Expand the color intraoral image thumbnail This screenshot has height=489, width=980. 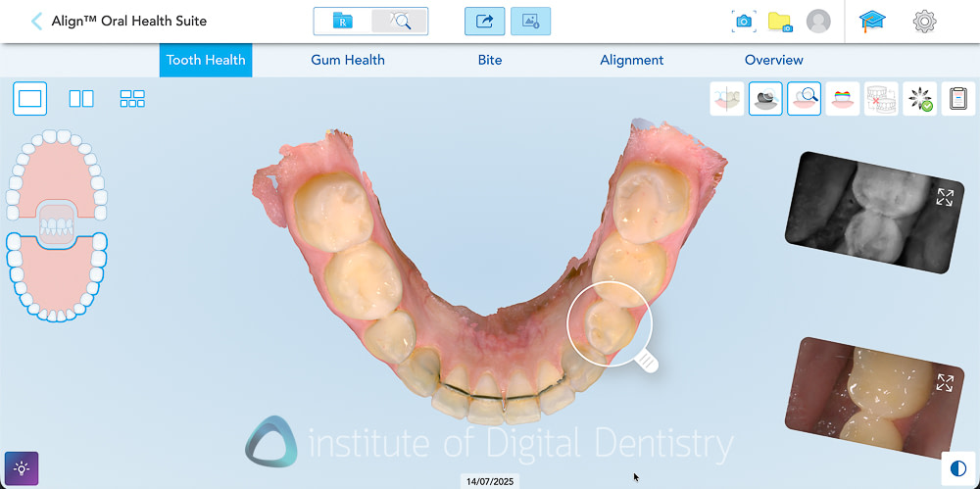click(x=945, y=383)
